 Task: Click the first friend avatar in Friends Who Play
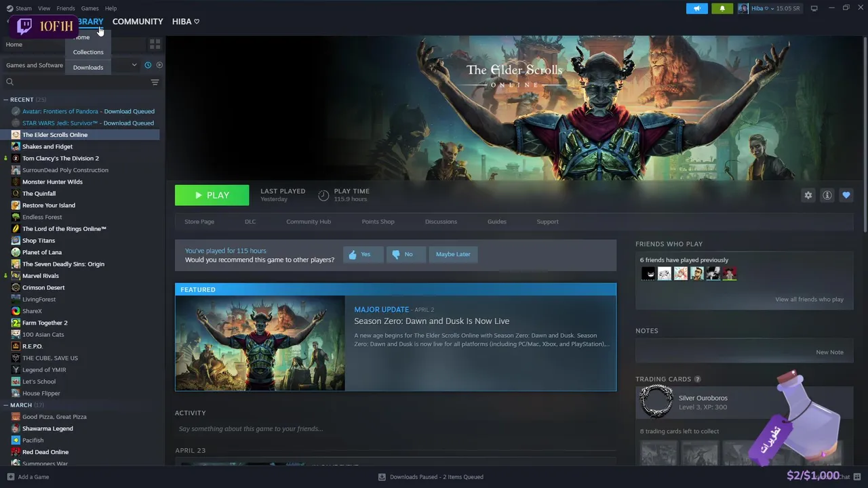[x=648, y=273]
